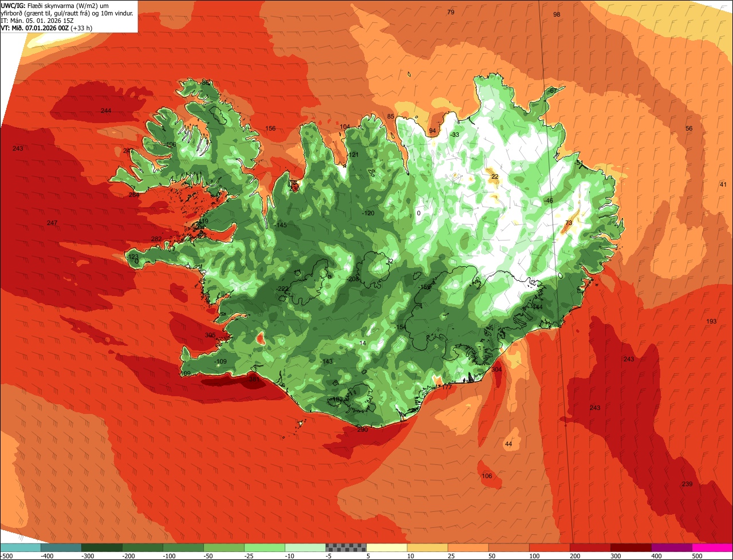Click the map value 381

(x=254, y=378)
